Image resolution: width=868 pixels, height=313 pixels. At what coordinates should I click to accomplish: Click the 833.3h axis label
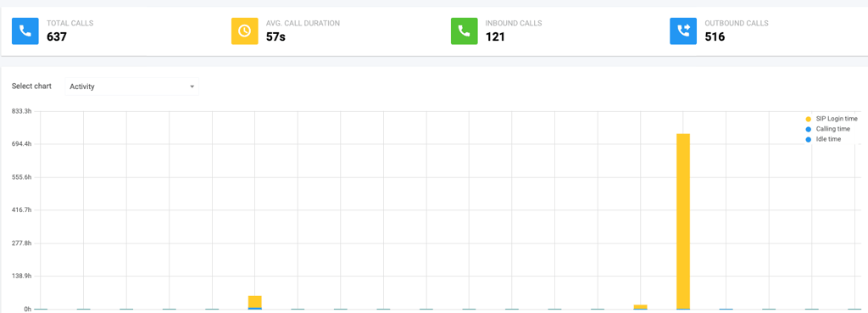pyautogui.click(x=21, y=111)
